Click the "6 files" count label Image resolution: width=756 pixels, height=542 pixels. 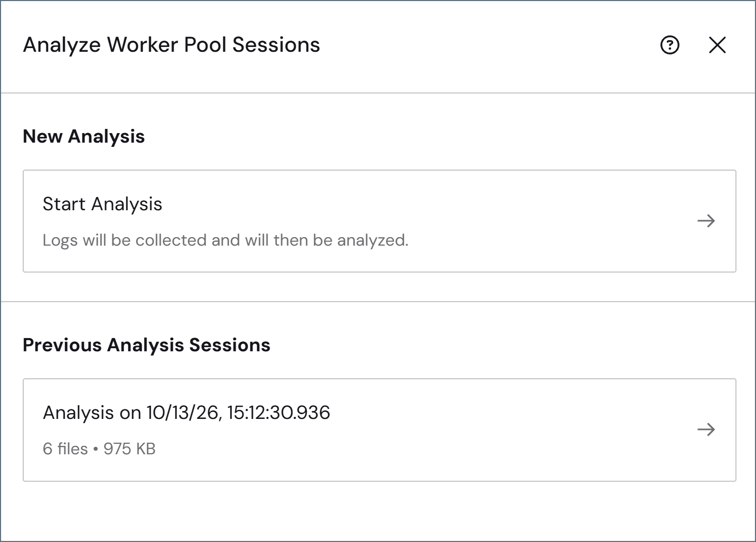(65, 449)
